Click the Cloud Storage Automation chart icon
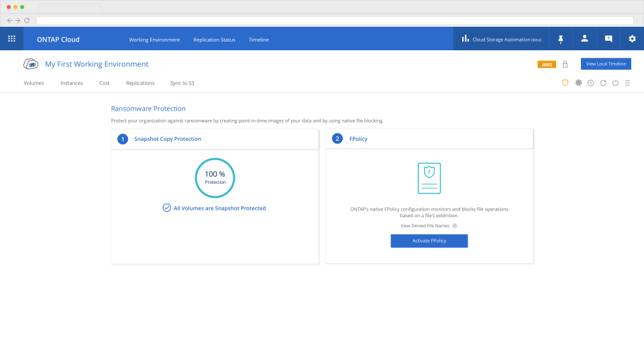The height and width of the screenshot is (362, 644). 465,39
